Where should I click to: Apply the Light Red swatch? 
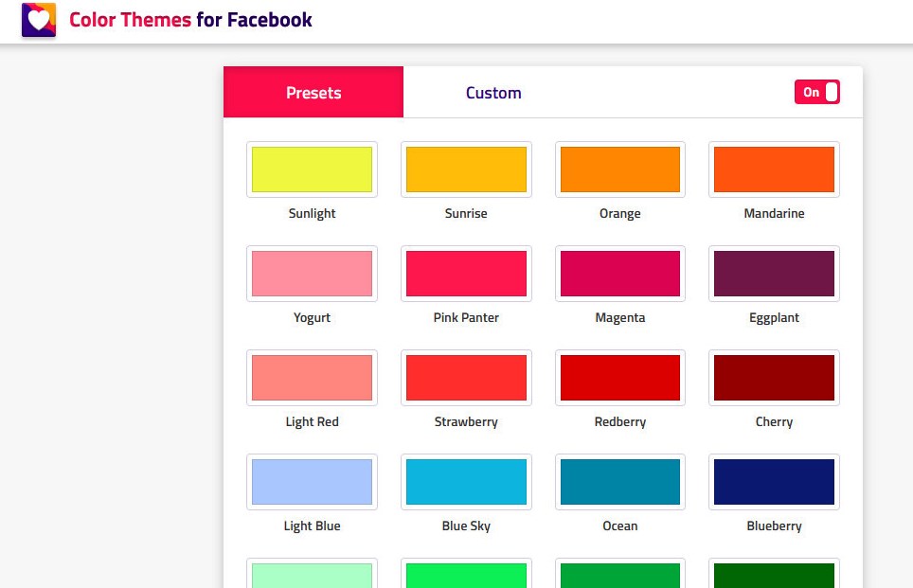(312, 377)
